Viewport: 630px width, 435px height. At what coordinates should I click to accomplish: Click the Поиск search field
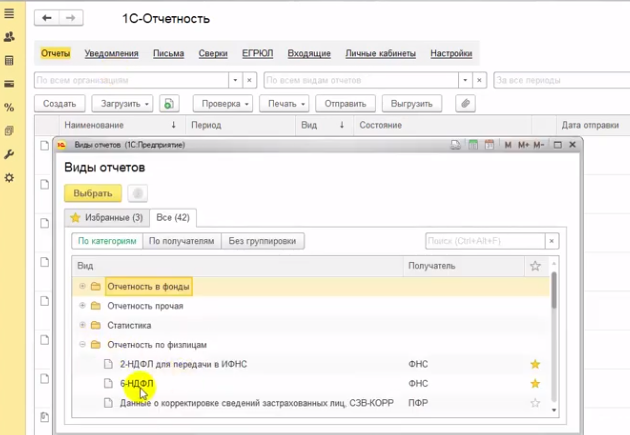(x=485, y=241)
